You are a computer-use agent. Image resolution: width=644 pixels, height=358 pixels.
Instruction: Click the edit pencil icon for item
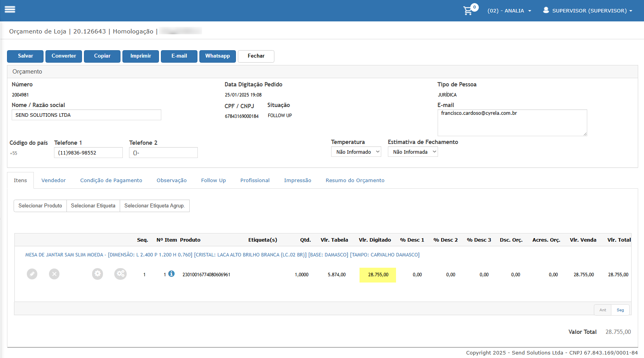[x=32, y=274]
